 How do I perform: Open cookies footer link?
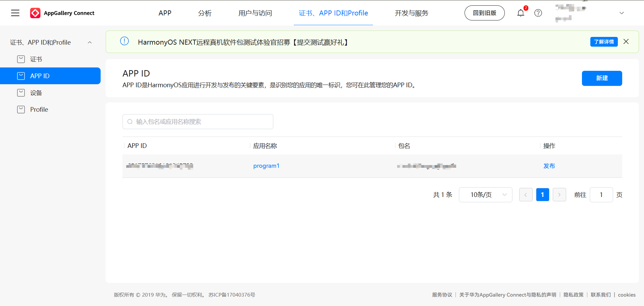[627, 295]
